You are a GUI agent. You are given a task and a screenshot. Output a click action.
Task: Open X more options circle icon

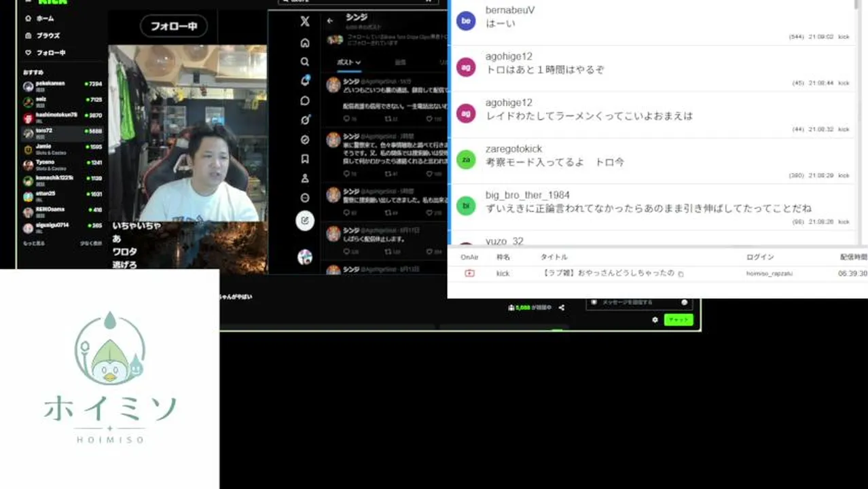[x=305, y=198]
